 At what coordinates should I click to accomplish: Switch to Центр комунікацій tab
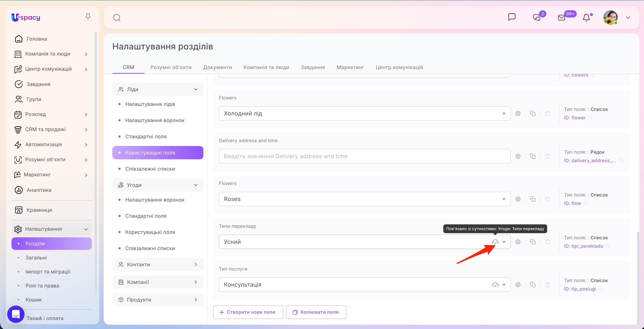399,67
